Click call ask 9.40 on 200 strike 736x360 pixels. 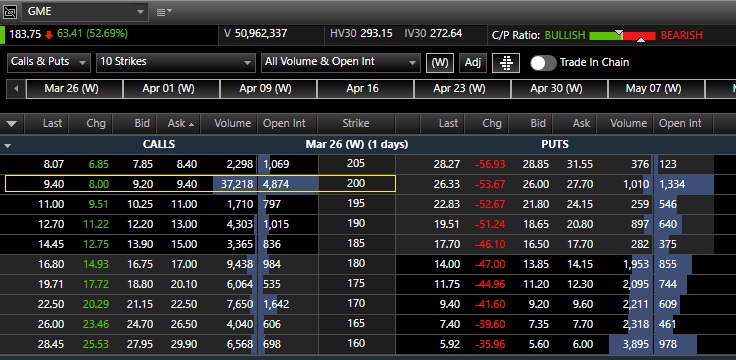point(186,184)
